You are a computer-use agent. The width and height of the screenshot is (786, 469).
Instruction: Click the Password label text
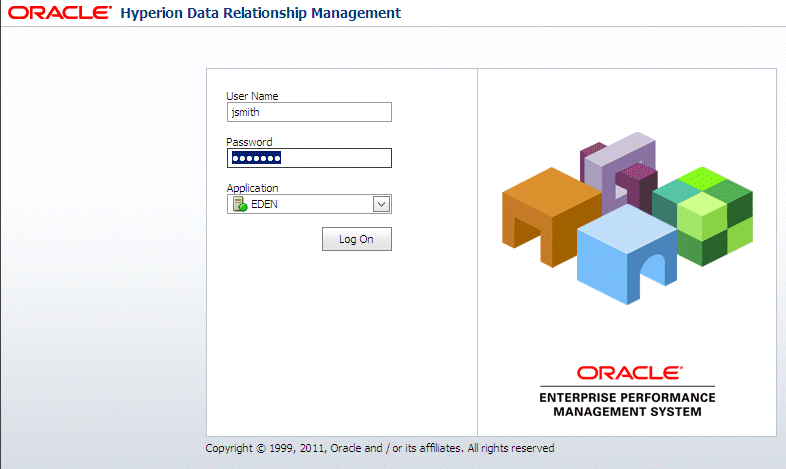point(249,142)
